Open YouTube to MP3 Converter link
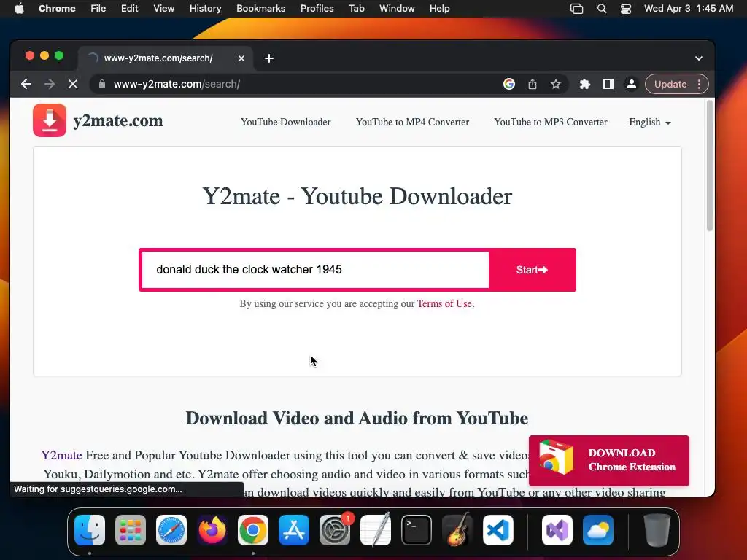 click(x=551, y=122)
